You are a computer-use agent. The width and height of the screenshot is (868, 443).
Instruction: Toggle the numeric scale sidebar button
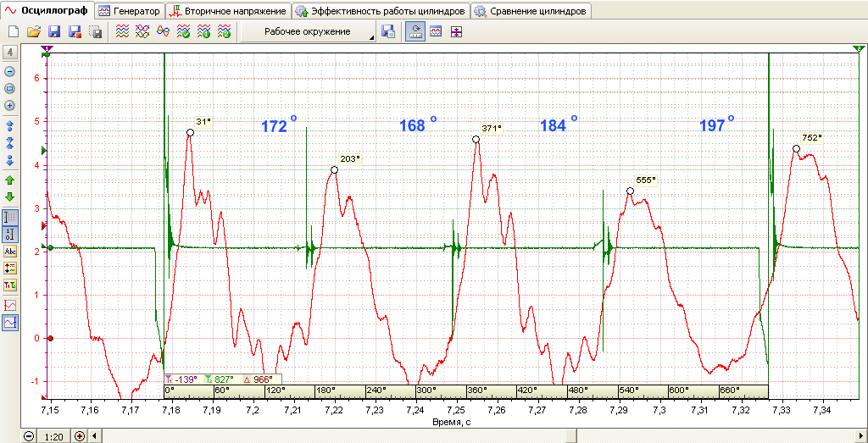[x=10, y=235]
